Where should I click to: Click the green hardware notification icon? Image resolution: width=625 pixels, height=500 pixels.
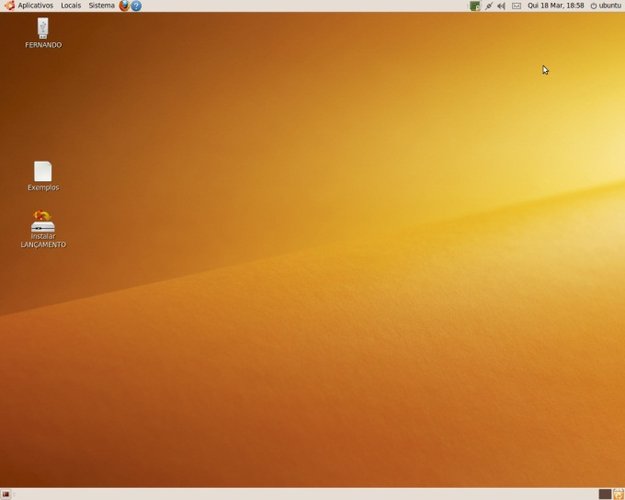475,6
